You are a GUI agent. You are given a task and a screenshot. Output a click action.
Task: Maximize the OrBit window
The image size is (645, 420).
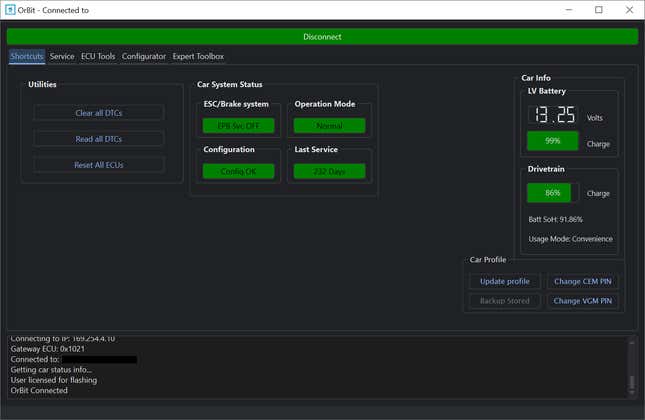599,10
